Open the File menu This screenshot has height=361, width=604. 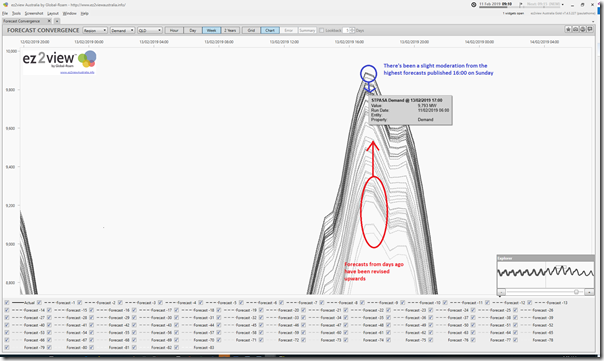(5, 13)
